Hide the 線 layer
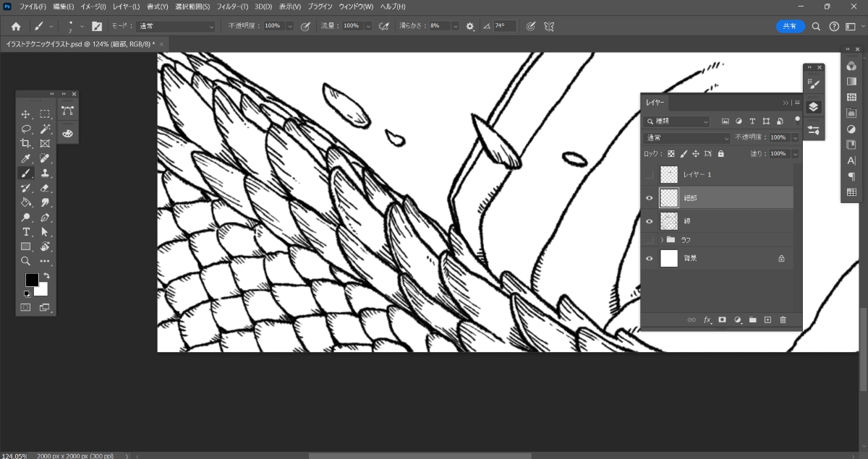Screen dimensions: 868x459 (649, 220)
